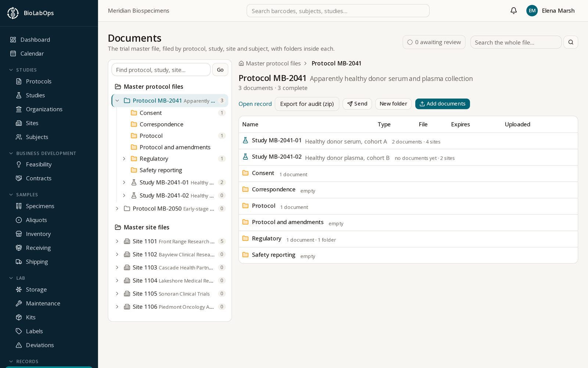Click the Inventory store icon
Viewport: 588px width, 368px height.
[19, 234]
